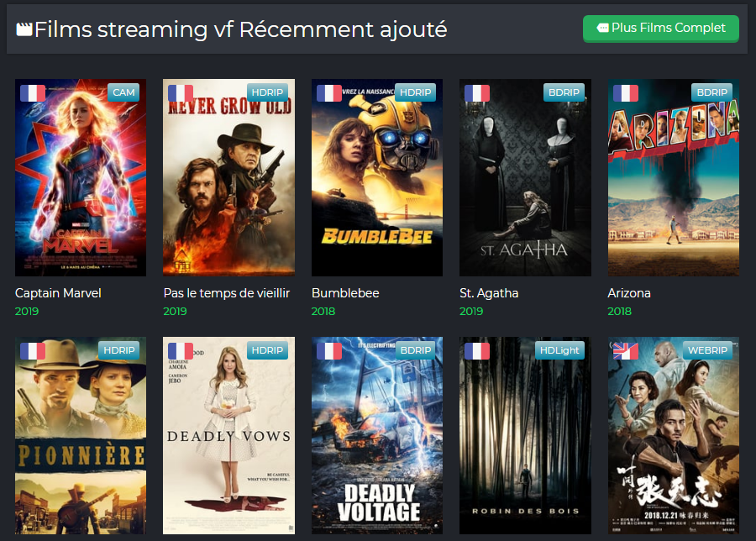Open the Deadly Voltage poster
Viewport: 756px width, 541px height.
(x=377, y=435)
